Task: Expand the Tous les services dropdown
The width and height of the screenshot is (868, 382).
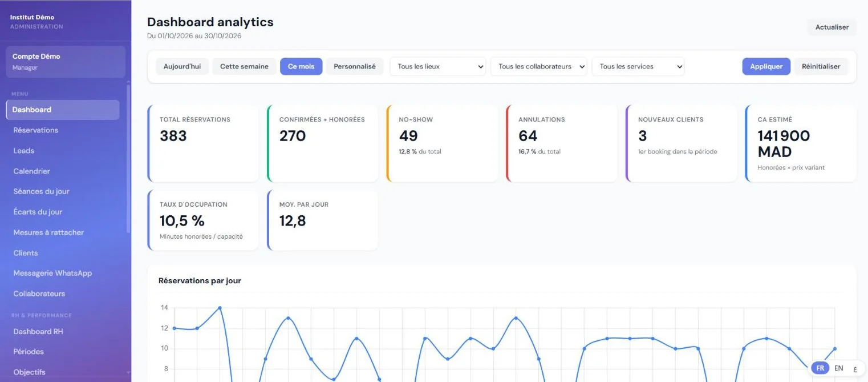Action: pyautogui.click(x=638, y=66)
